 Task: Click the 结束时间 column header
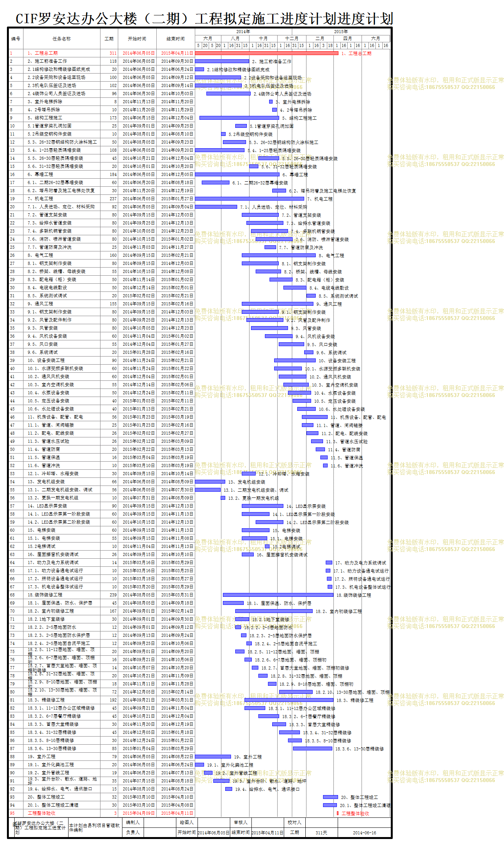pos(176,39)
